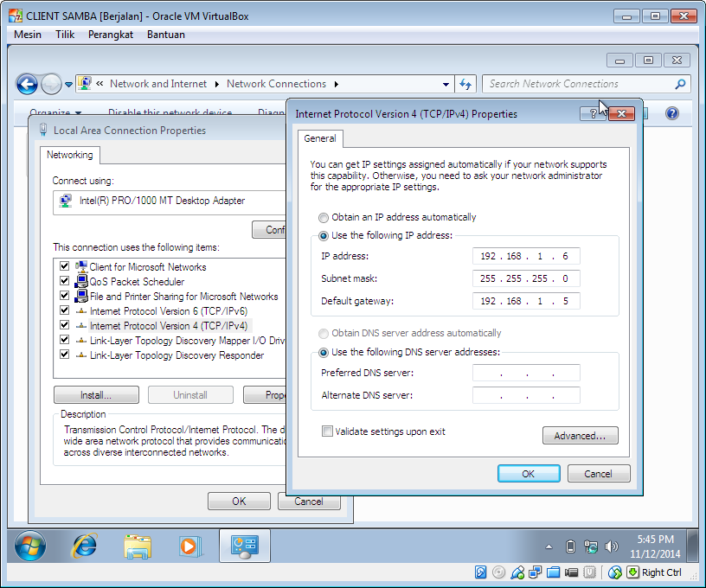Uncheck Client for Microsoft Networks

coord(64,265)
